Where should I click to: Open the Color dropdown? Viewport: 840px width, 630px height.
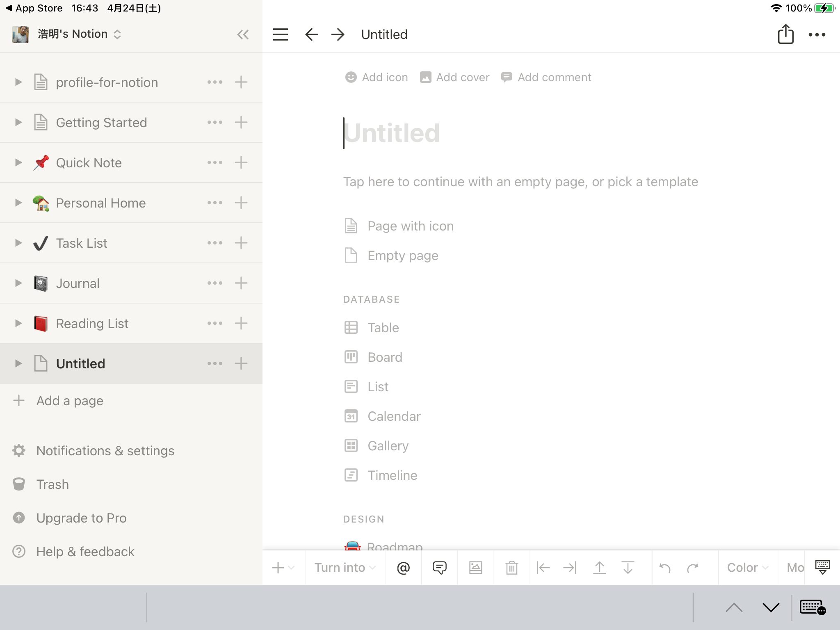pos(748,568)
